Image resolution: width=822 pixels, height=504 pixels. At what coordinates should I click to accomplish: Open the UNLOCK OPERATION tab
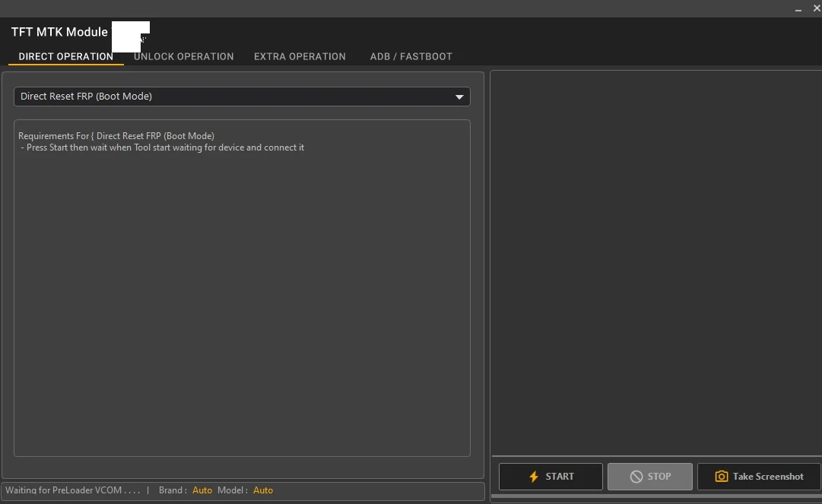click(x=183, y=56)
